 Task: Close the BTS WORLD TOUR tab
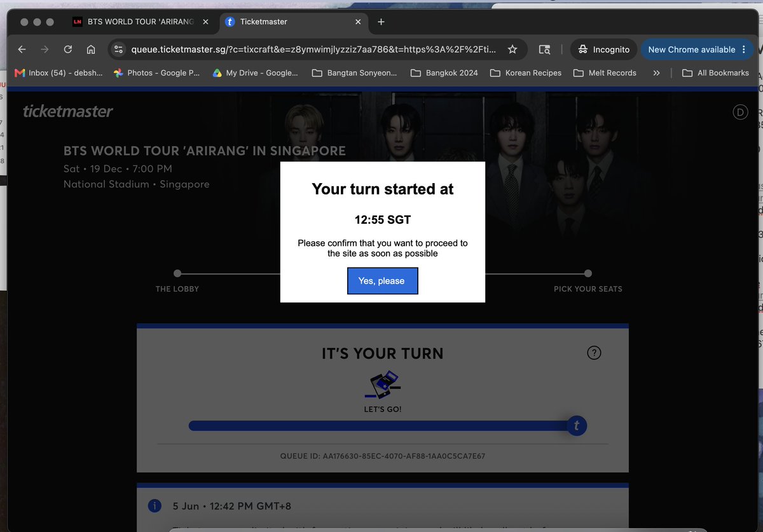click(x=205, y=22)
